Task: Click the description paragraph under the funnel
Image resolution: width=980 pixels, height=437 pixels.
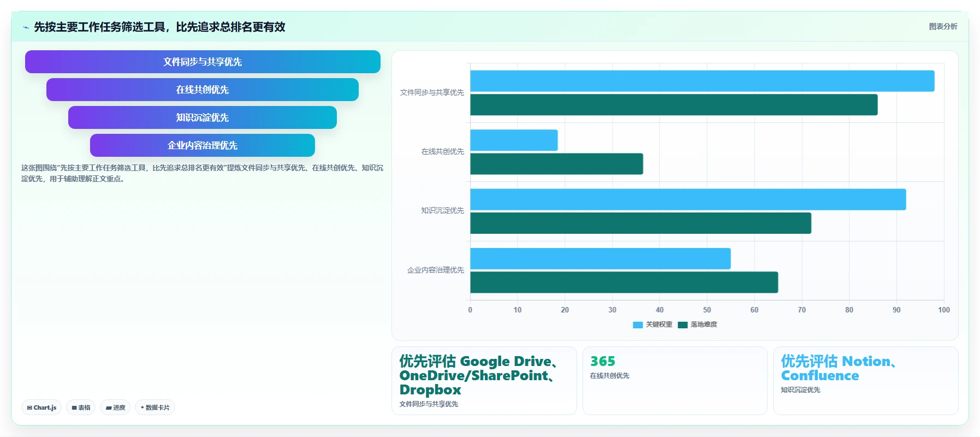Action: [x=202, y=173]
